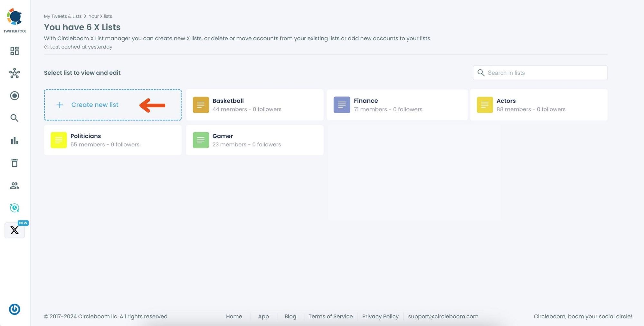Go to the Blog from the footer
Screen dimensions: 644x326
290,316
